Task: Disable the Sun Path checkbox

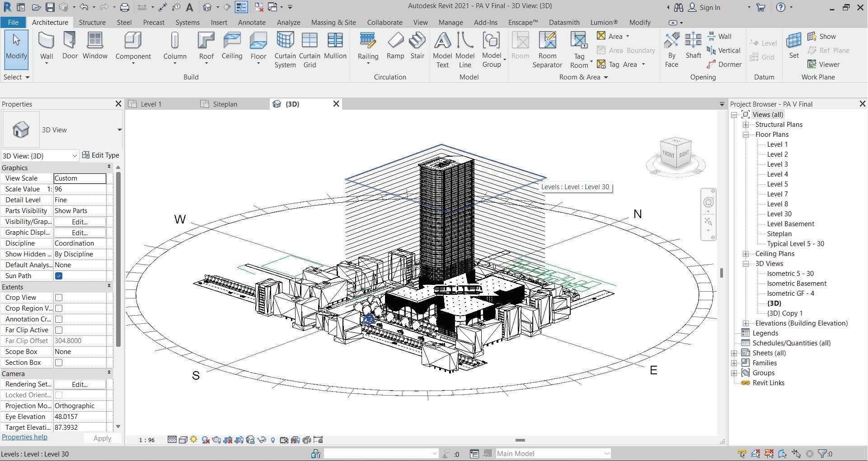Action: 59,276
